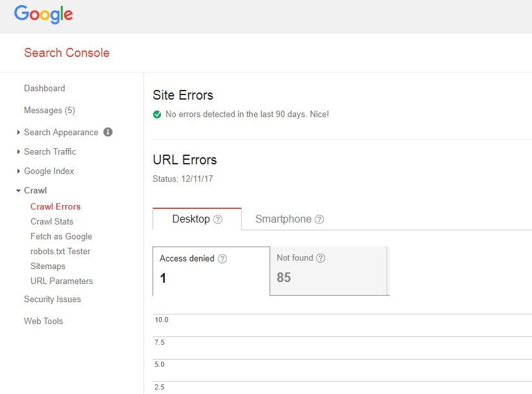
Task: Click help icon next to Desktop tab
Action: [x=218, y=219]
